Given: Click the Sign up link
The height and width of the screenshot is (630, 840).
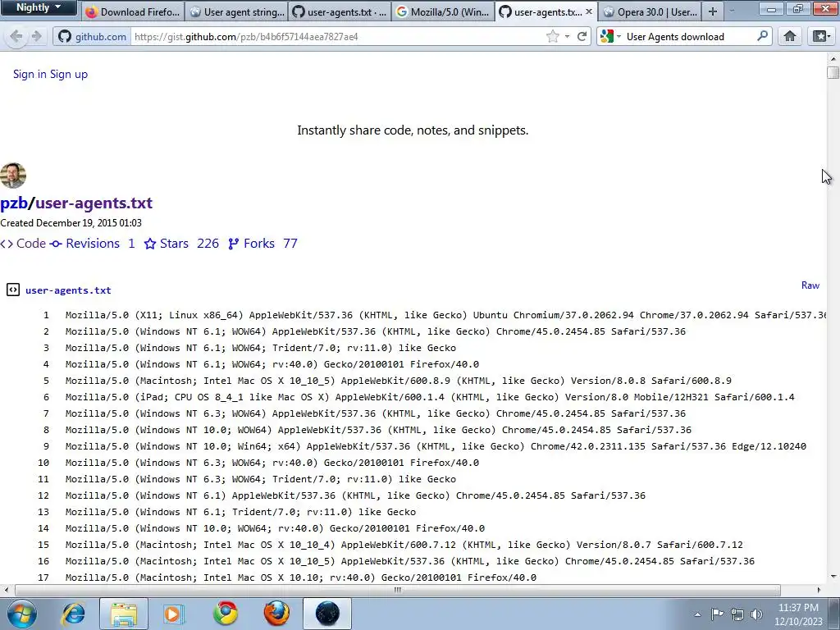Looking at the screenshot, I should point(69,74).
